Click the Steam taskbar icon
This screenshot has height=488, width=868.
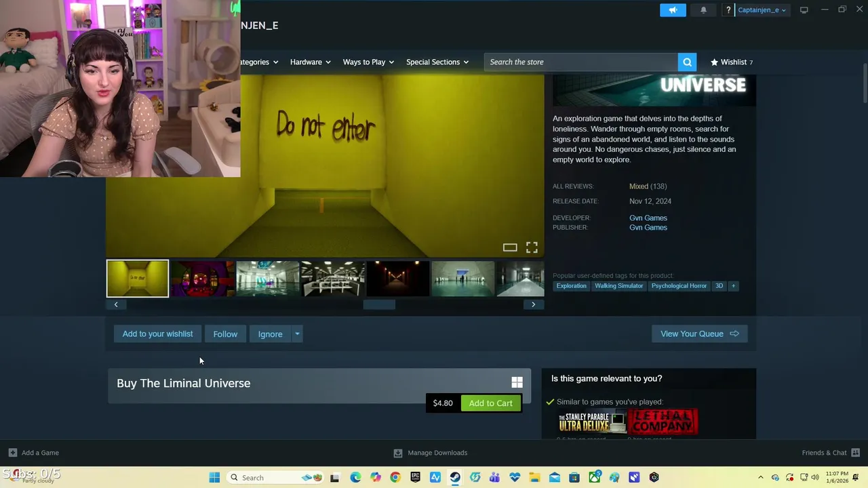(455, 478)
